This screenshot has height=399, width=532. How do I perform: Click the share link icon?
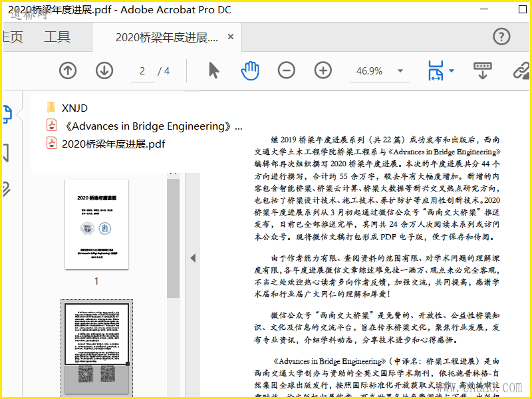[522, 70]
